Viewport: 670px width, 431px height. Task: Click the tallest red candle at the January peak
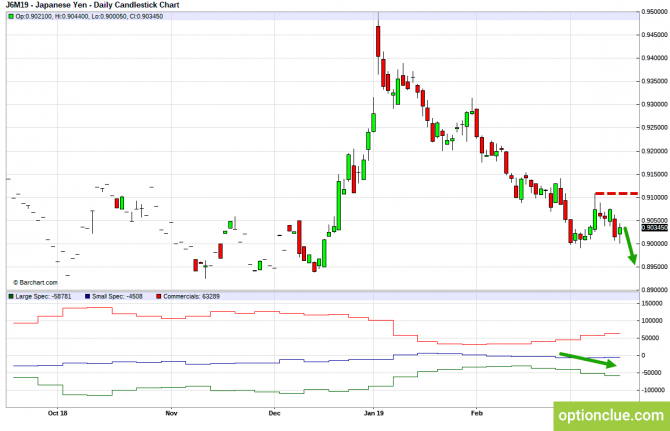(378, 41)
